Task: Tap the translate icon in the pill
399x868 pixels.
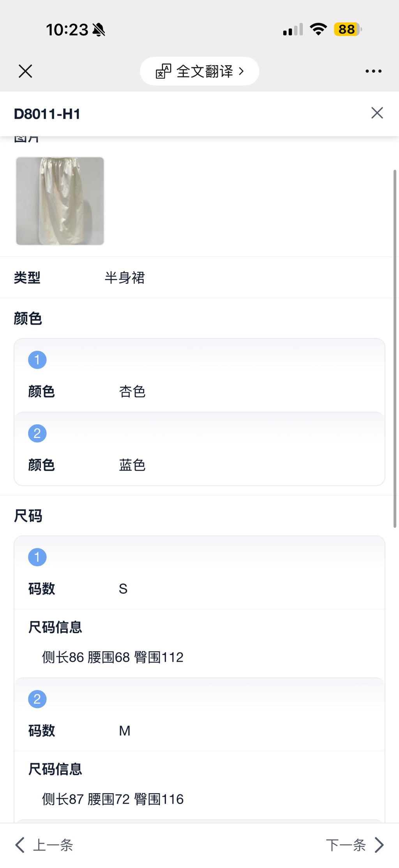Action: point(163,71)
